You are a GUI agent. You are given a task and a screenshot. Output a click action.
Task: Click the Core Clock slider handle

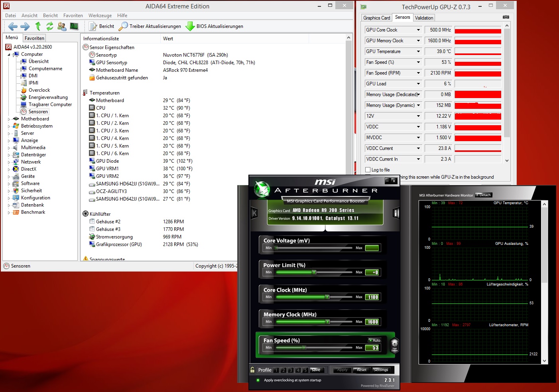[327, 297]
